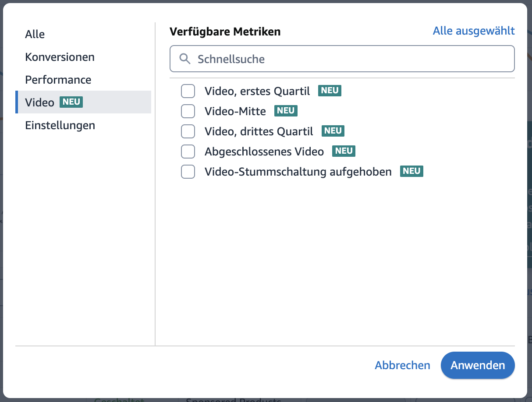Viewport: 532px width, 402px height.
Task: Open the Einstellungen section
Action: pos(60,125)
